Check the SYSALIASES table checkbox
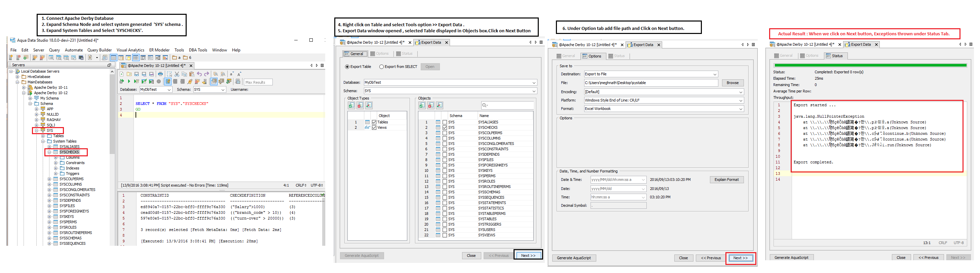 [445, 122]
